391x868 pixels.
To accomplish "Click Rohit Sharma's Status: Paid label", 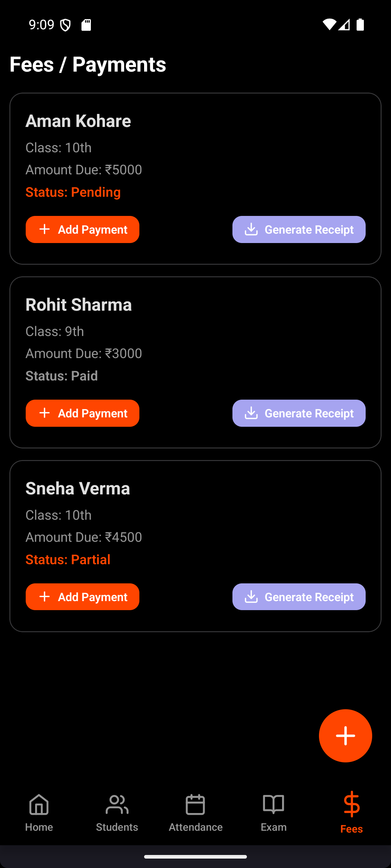I will pyautogui.click(x=62, y=376).
